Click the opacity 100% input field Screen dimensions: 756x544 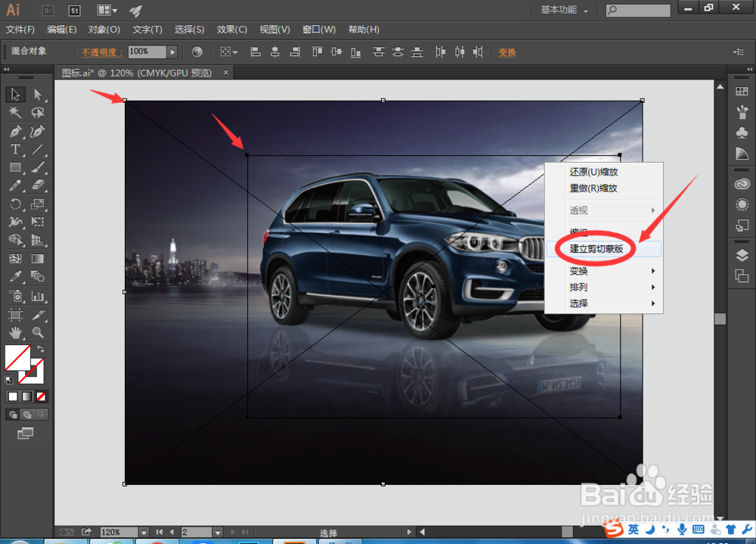[x=147, y=51]
